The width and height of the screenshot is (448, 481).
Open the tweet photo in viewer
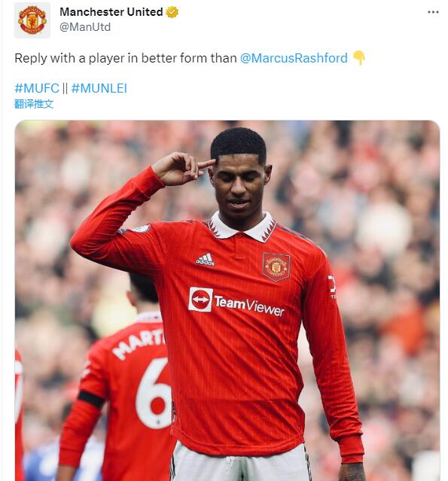(227, 300)
